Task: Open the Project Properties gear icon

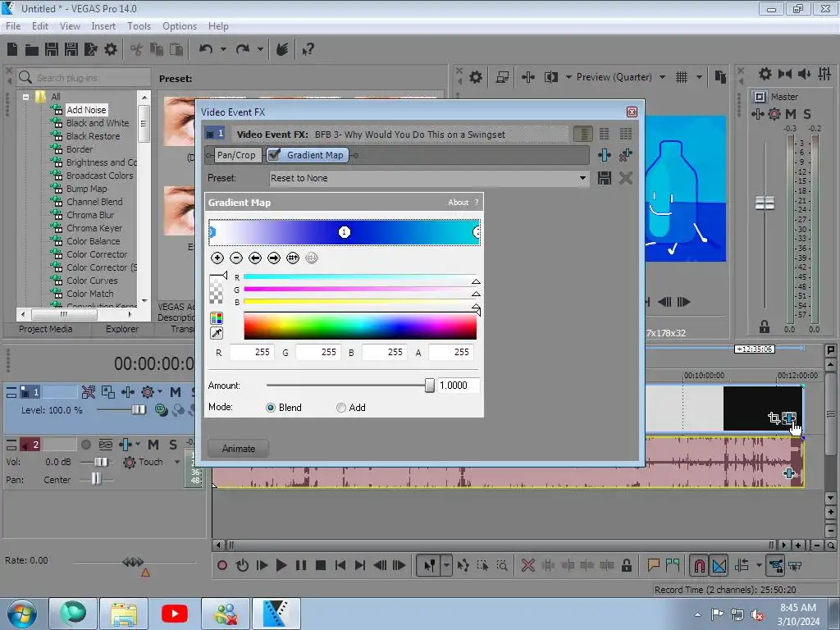Action: 111,50
